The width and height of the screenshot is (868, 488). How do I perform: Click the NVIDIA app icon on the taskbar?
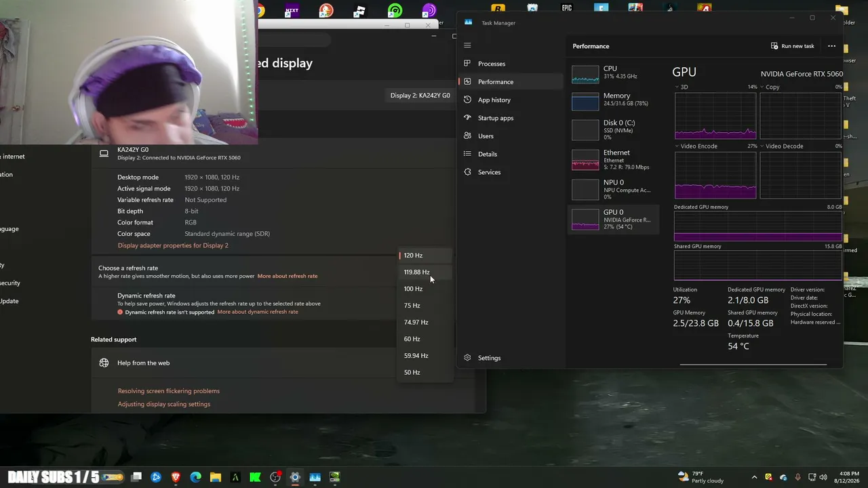pos(334,477)
